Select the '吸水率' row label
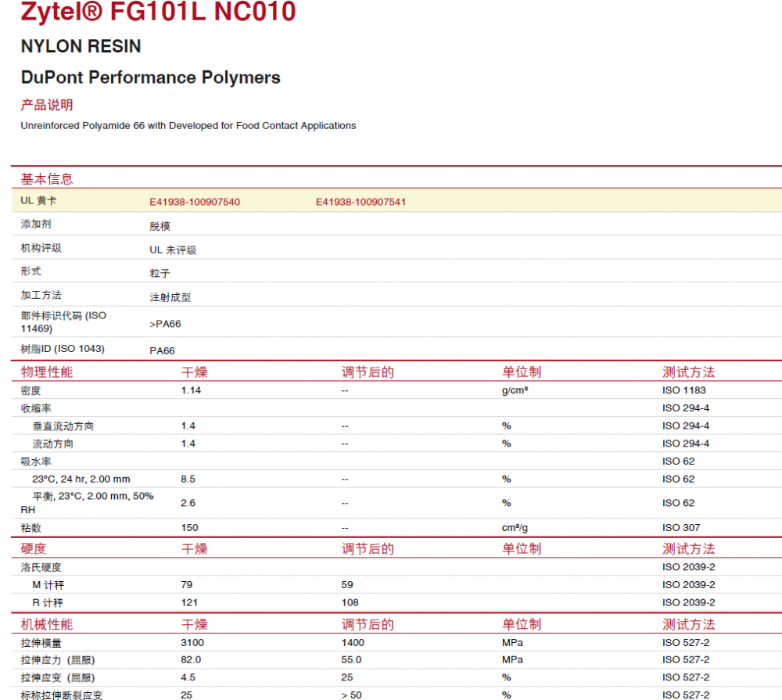The image size is (782, 700). (x=36, y=461)
